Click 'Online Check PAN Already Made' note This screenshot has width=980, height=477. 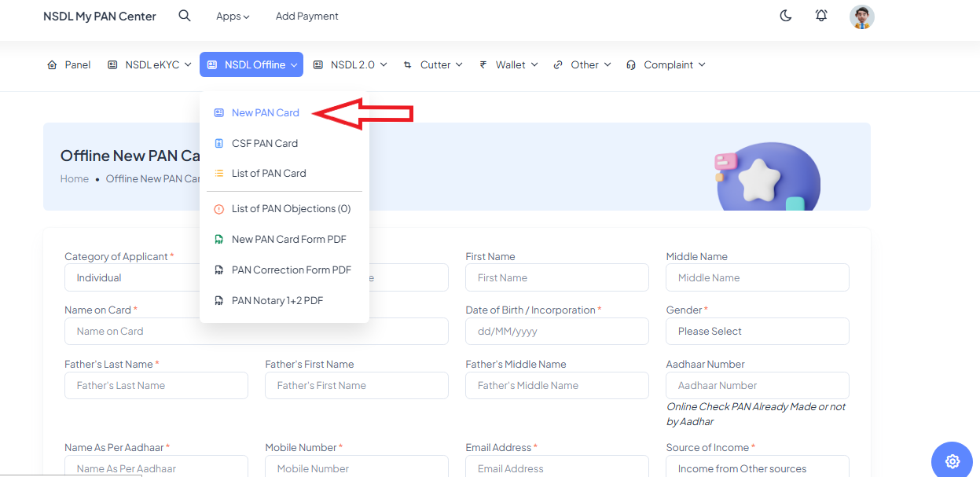pos(756,414)
